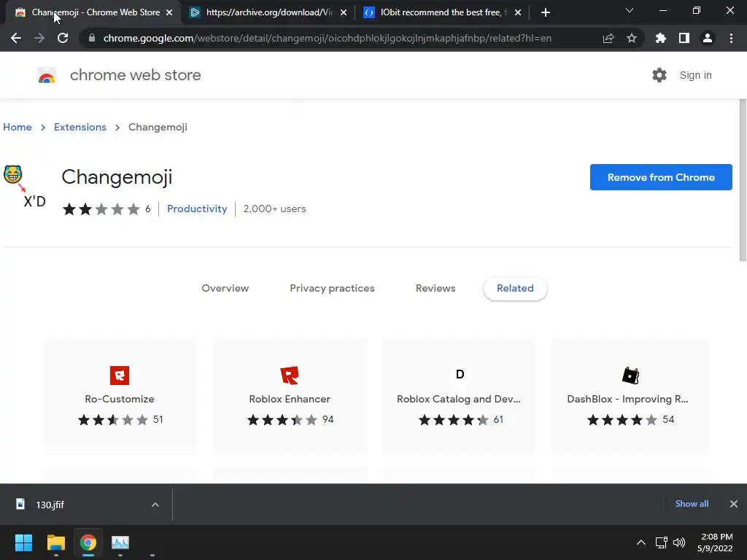Open Web Store settings gear
Viewport: 747px width, 560px height.
click(x=659, y=75)
